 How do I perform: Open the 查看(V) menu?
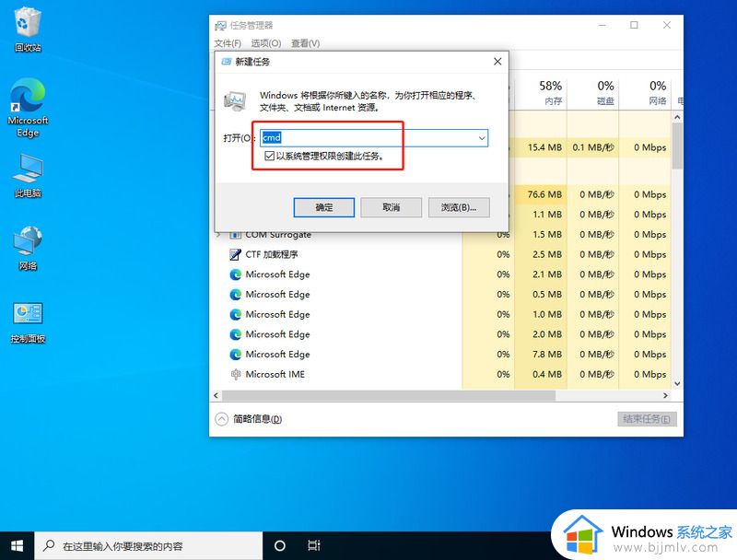(306, 43)
